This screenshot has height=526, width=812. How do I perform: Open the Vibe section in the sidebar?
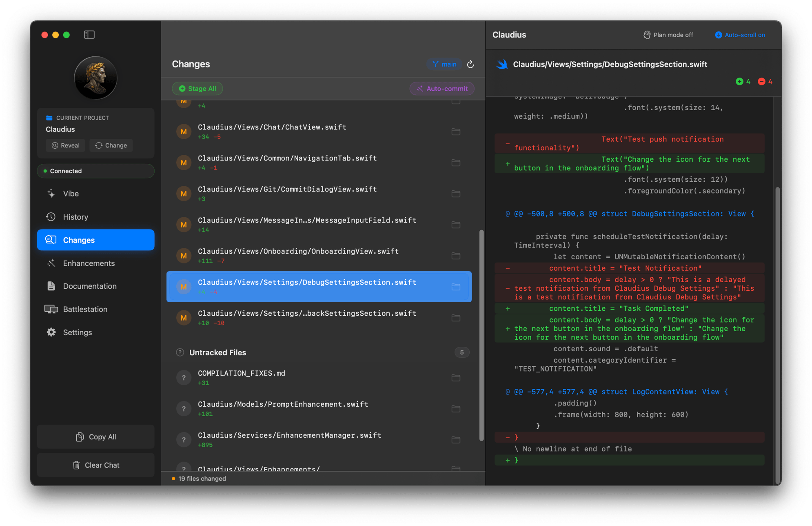[x=70, y=194]
